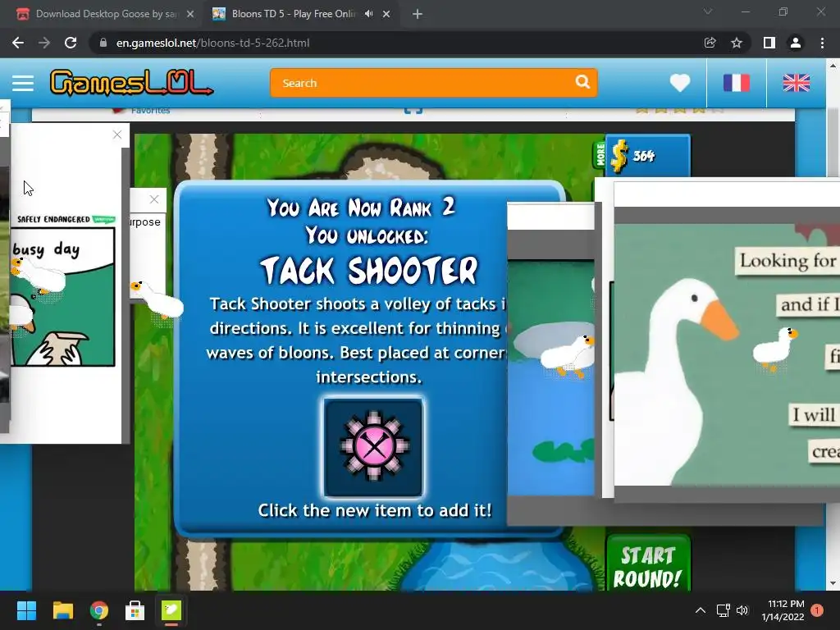Click the search magnifier icon
840x630 pixels.
[x=583, y=82]
